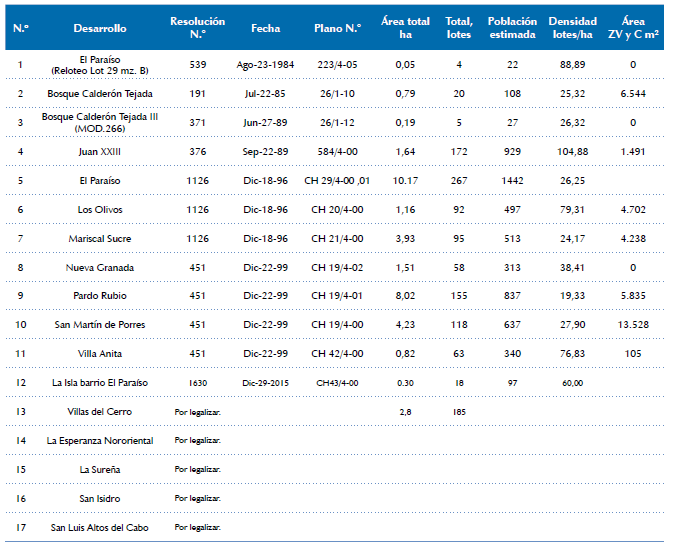Select resolution number 1630
Image resolution: width=678 pixels, height=548 pixels.
[x=198, y=382]
